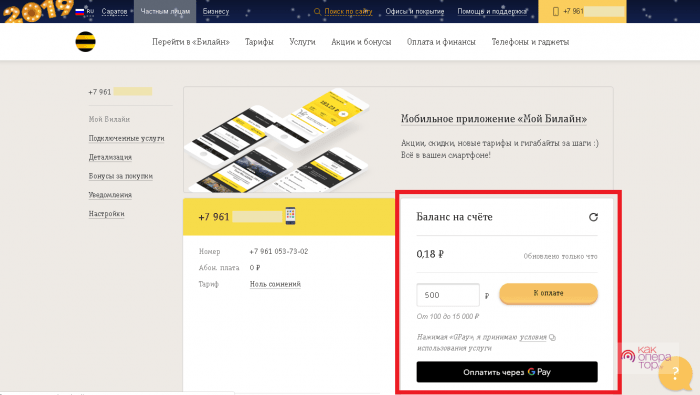Click the phone icon in top account button
Viewport: 700px width, 395px height.
(556, 12)
